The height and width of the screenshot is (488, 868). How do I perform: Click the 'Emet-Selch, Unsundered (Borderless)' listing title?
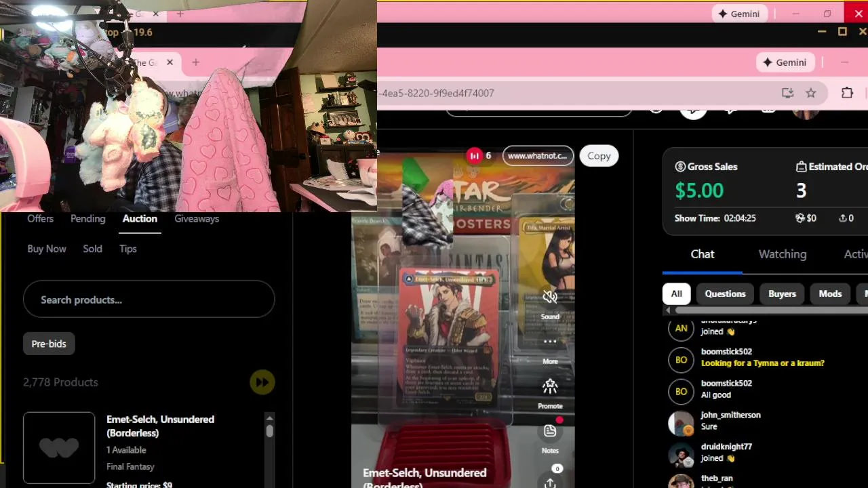[x=160, y=426]
